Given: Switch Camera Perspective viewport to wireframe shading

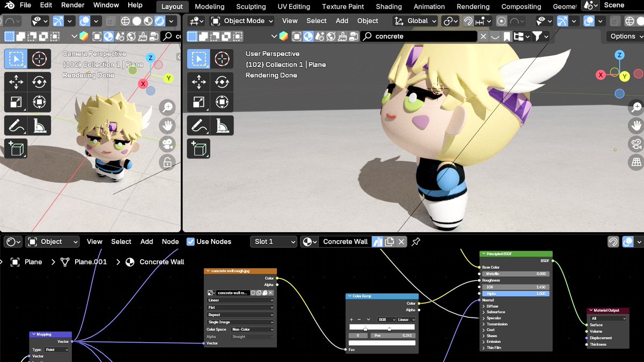Looking at the screenshot, I should tap(125, 21).
